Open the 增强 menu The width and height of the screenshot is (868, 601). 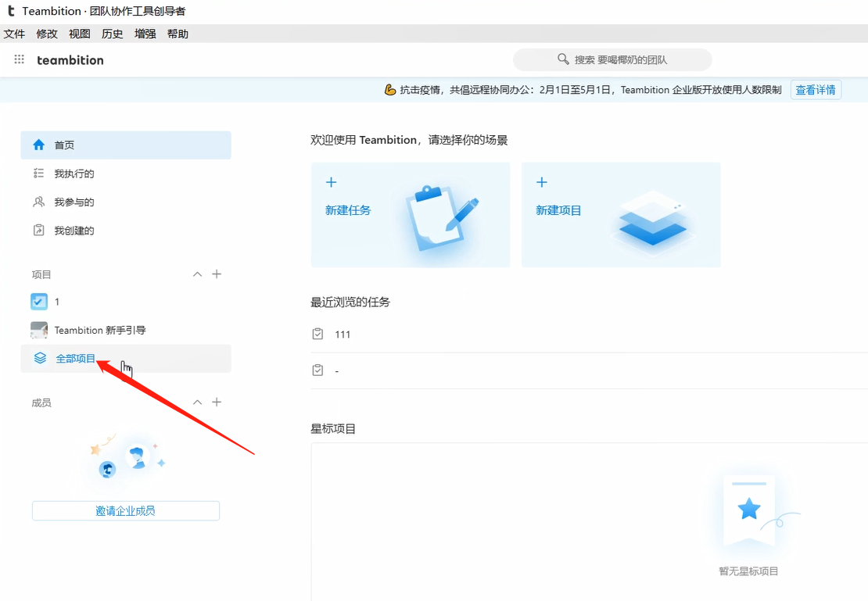coord(145,34)
